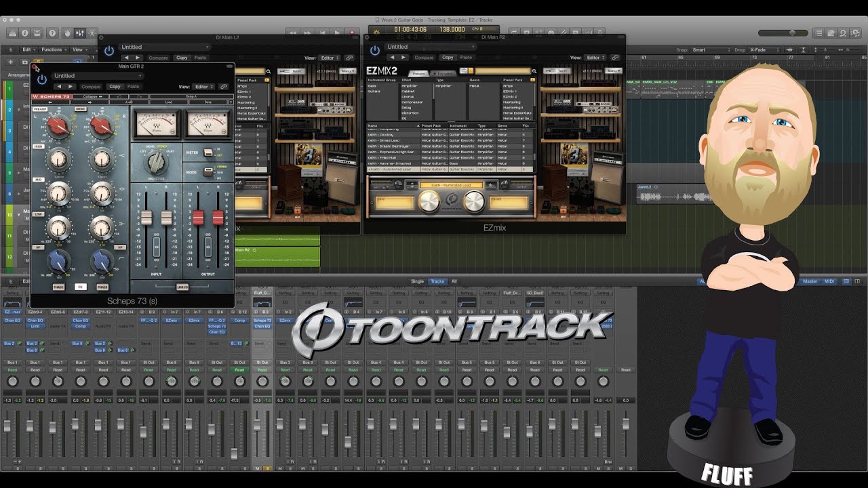Image resolution: width=868 pixels, height=488 pixels.
Task: Open the View Editor dropdown in DI Main L2
Action: (x=329, y=58)
